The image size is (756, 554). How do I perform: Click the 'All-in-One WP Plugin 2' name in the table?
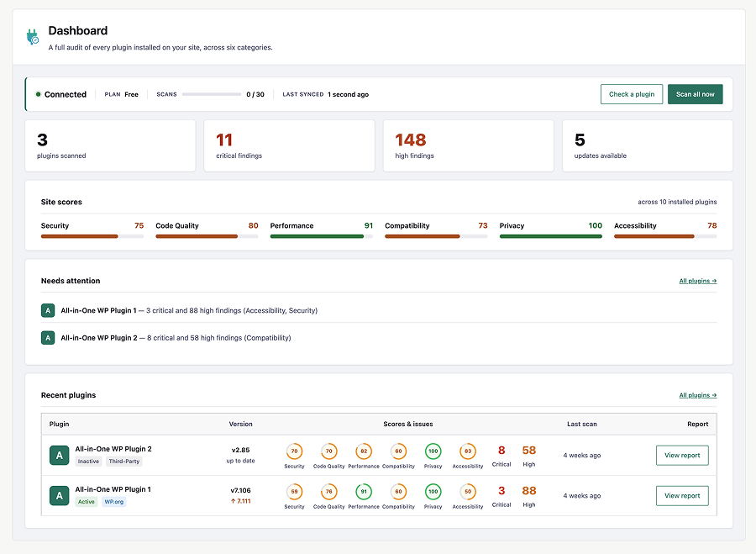113,449
